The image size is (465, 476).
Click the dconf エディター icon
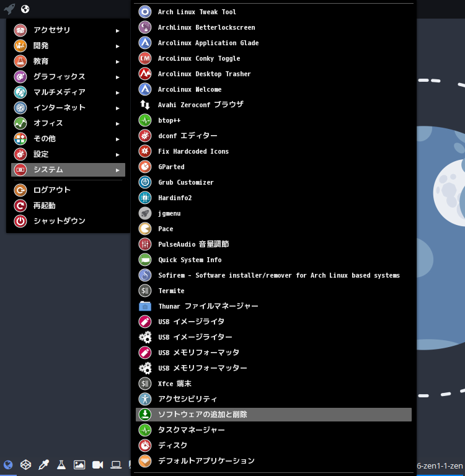click(x=145, y=136)
